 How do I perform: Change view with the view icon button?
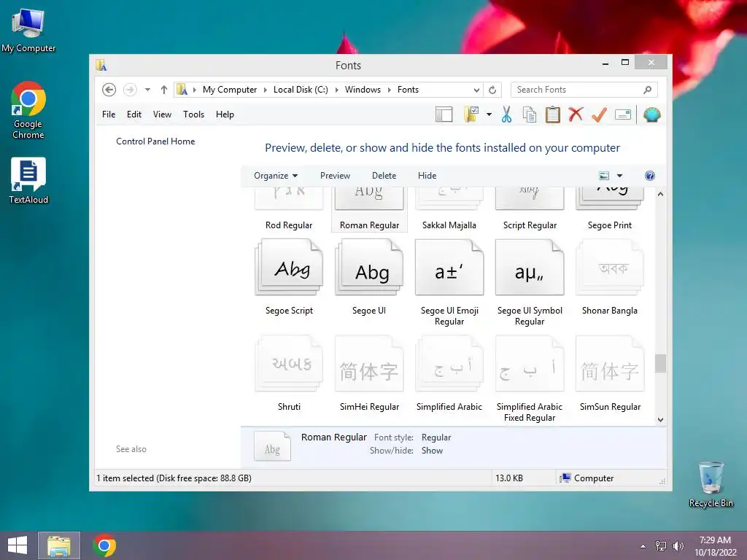tap(603, 176)
